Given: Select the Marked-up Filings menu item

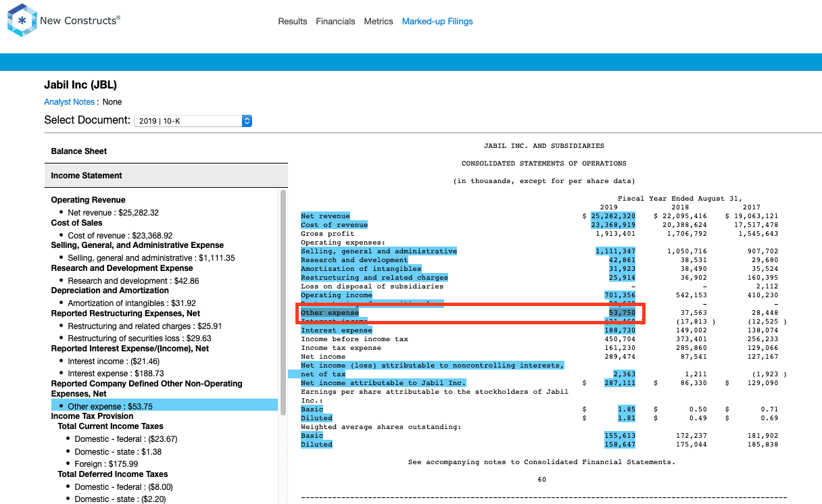Looking at the screenshot, I should pyautogui.click(x=437, y=22).
